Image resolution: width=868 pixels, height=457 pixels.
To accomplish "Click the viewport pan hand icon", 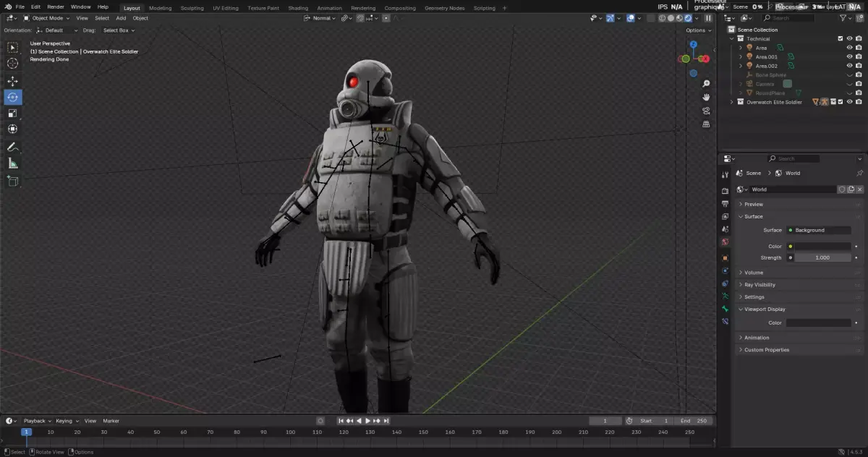I will point(706,97).
